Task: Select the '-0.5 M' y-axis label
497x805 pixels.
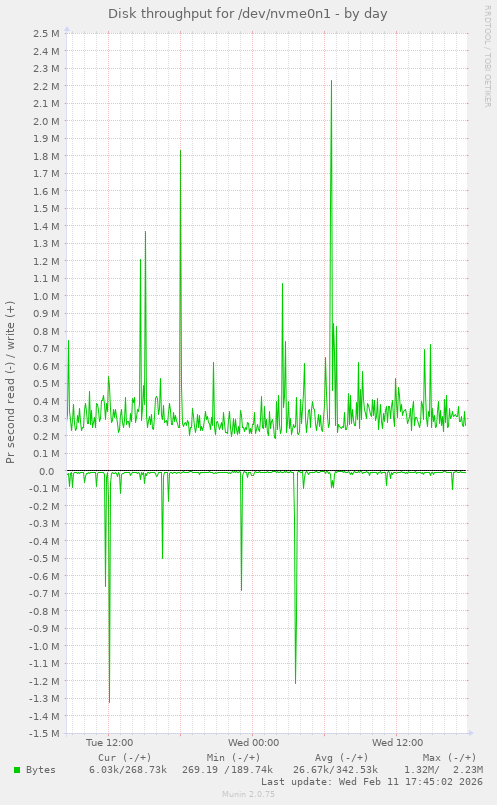Action: 45,559
